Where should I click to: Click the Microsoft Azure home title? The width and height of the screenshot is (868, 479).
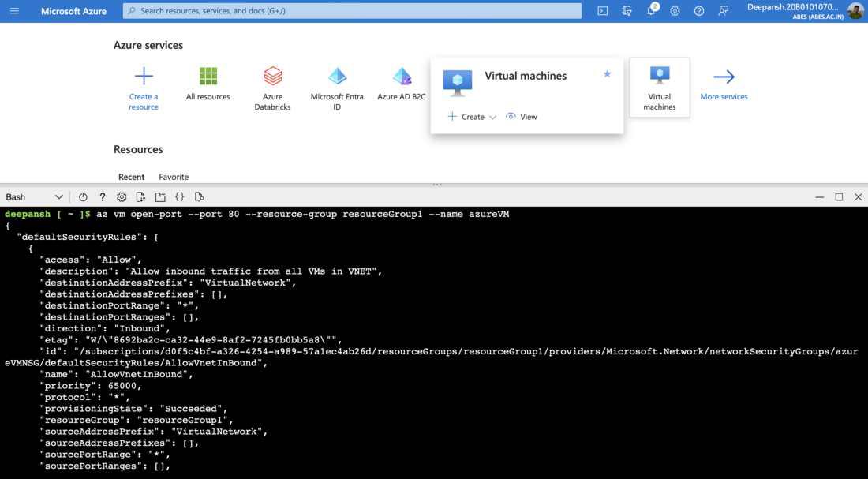coord(73,11)
